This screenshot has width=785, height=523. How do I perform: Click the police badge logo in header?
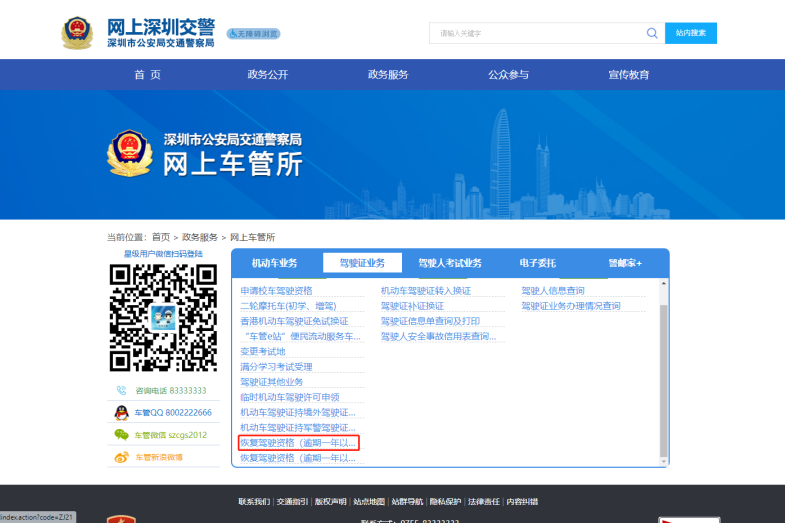[x=76, y=33]
